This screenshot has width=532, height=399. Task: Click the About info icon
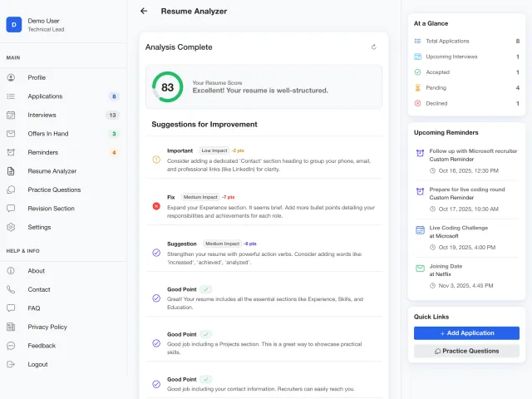coord(11,271)
